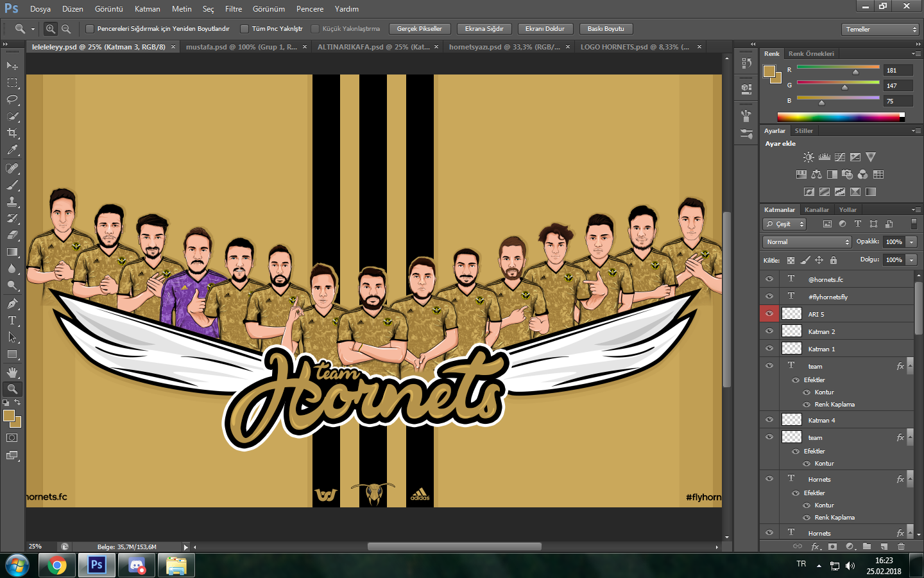The image size is (924, 578).
Task: Delete layer with trash icon
Action: click(x=901, y=547)
